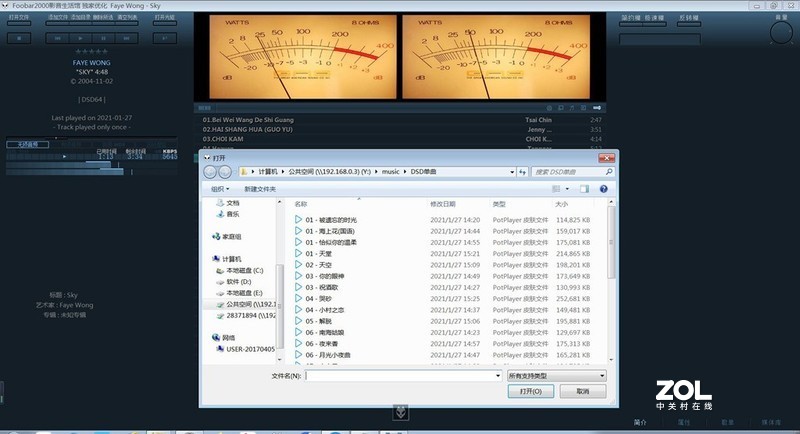Click the search magnifier icon
The image size is (800, 434).
coord(609,172)
